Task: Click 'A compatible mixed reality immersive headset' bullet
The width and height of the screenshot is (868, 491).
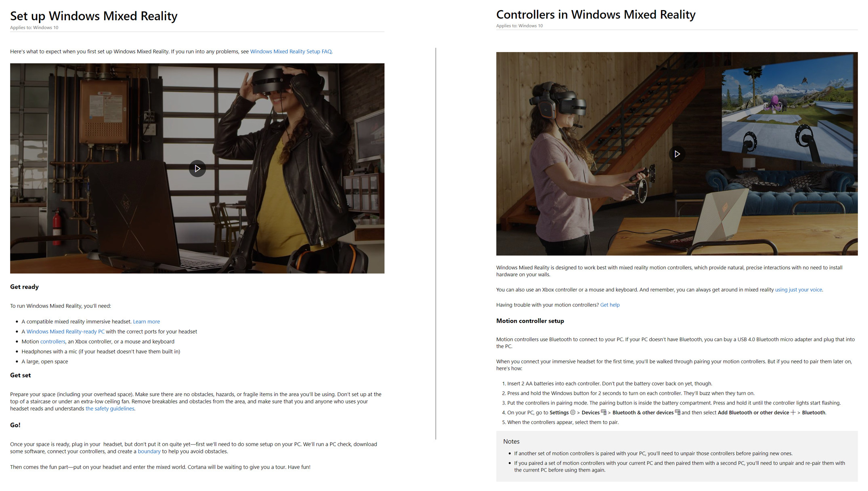Action: pos(76,321)
